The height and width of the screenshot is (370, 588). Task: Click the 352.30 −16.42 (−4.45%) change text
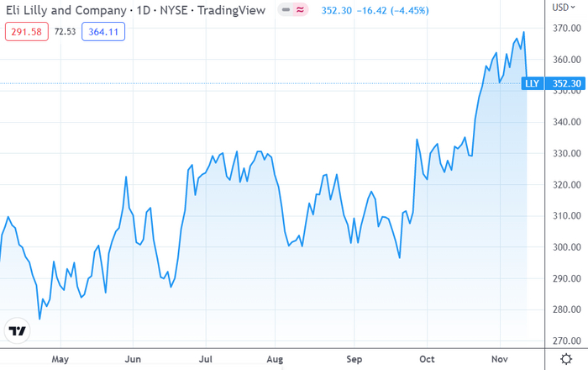tap(375, 10)
